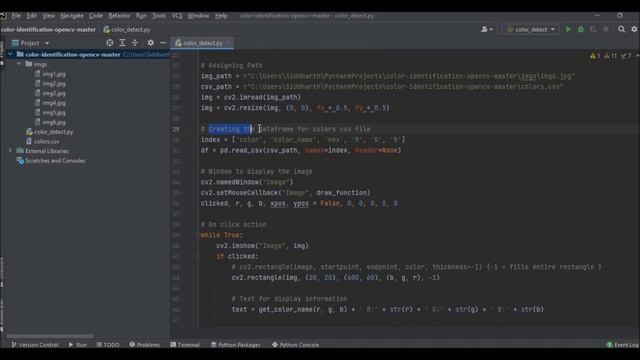This screenshot has height=360, width=640.
Task: Fold the if clicked block
Action: (x=198, y=256)
